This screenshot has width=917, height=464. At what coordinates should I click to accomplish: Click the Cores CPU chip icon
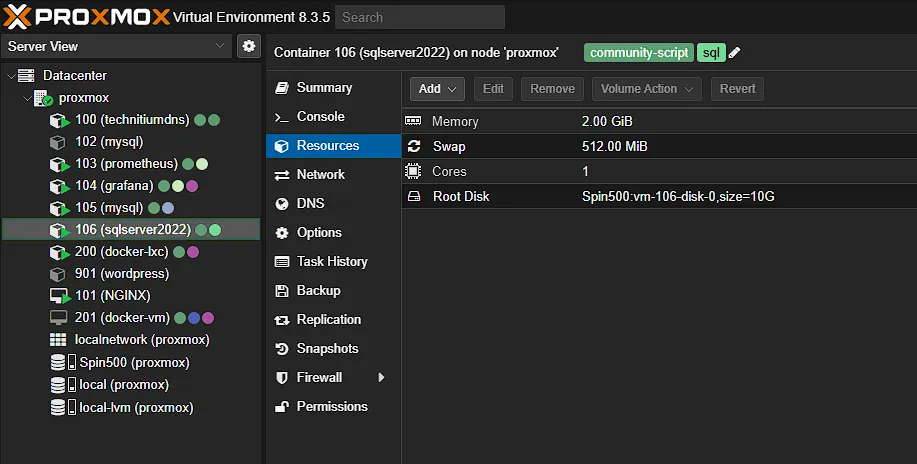point(413,171)
